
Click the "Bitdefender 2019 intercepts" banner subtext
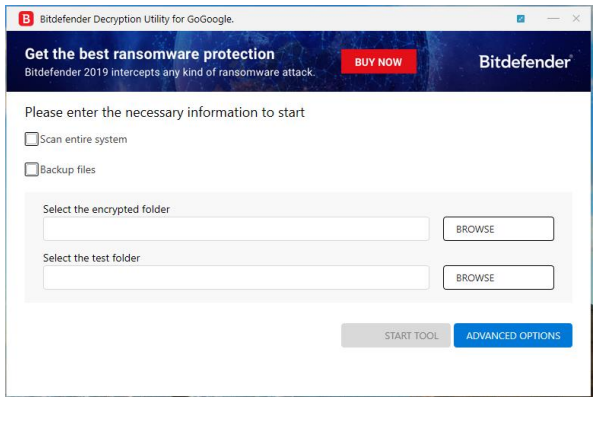point(170,73)
